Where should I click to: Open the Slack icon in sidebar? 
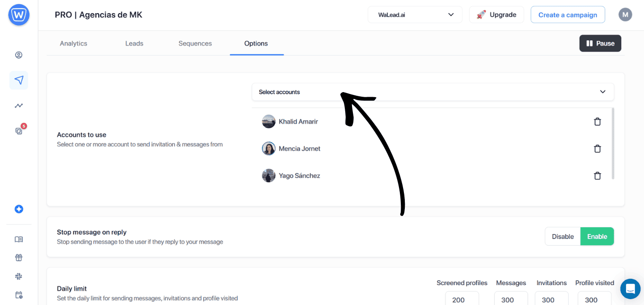19,277
